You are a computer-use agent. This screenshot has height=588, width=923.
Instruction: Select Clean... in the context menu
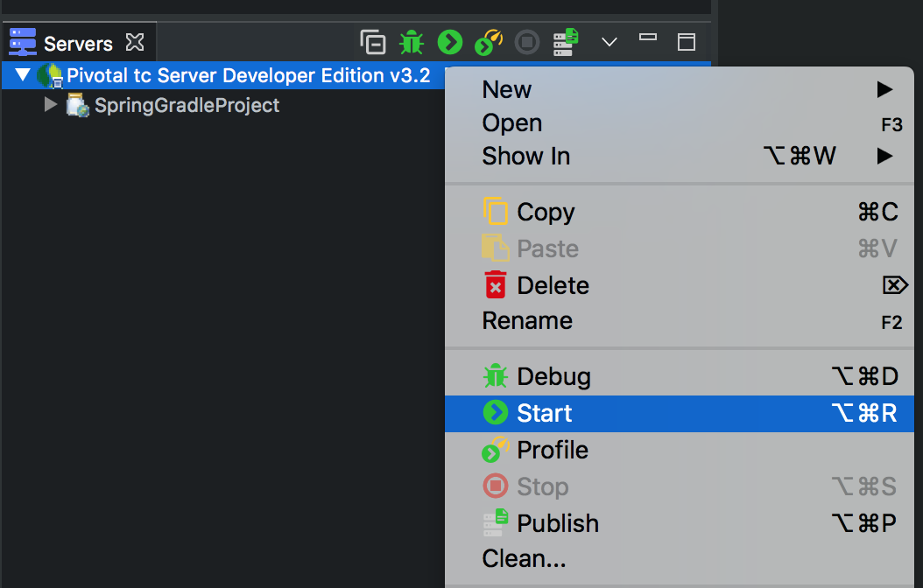click(x=524, y=557)
